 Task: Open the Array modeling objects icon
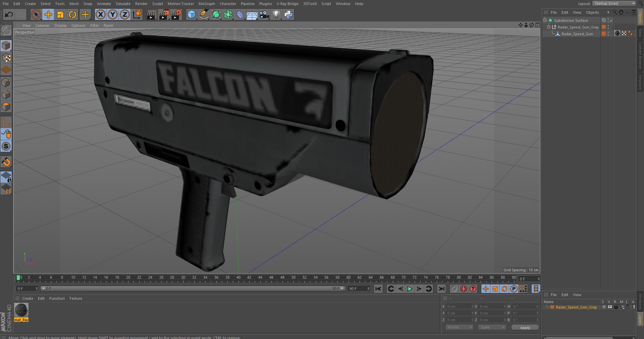(228, 14)
